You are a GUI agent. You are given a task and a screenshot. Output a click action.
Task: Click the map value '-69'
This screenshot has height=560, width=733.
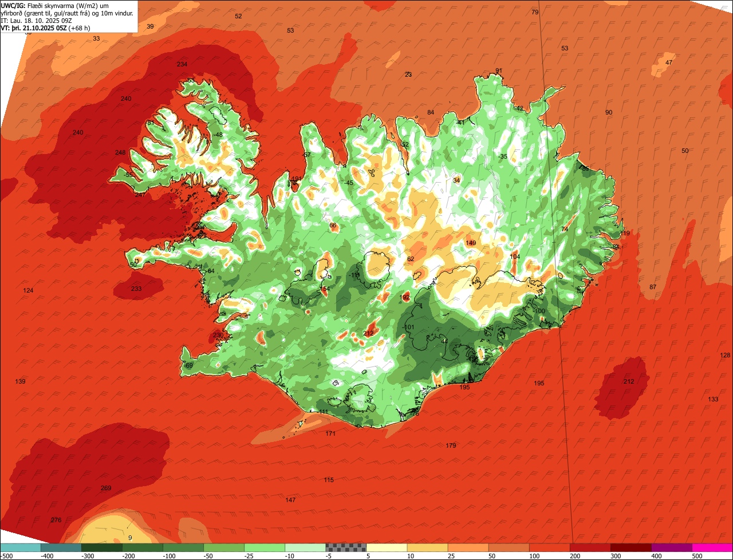tap(188, 365)
